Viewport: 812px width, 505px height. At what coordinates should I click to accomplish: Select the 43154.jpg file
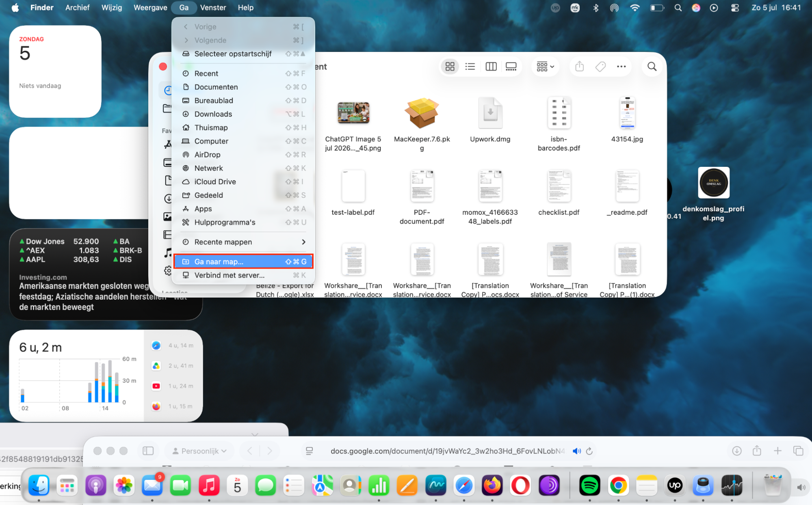[627, 120]
